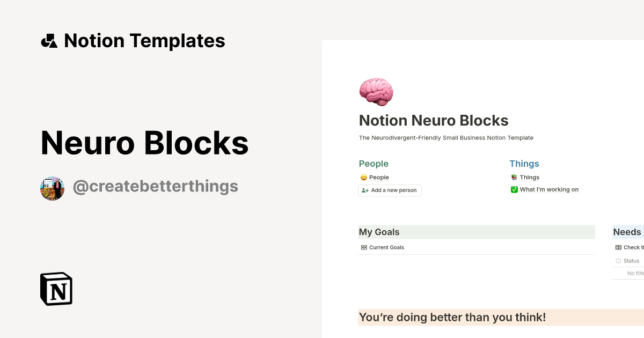
Task: Click the add-person icon in the button
Action: point(364,190)
